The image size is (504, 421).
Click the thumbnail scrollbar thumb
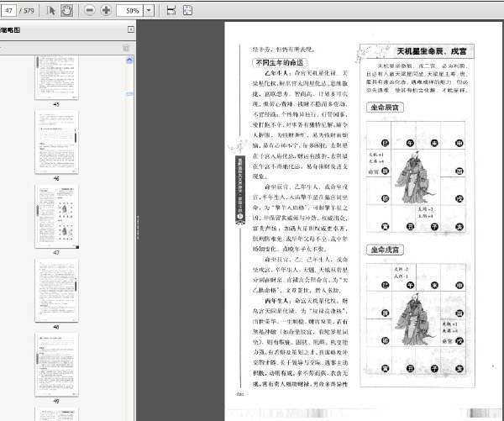point(129,93)
